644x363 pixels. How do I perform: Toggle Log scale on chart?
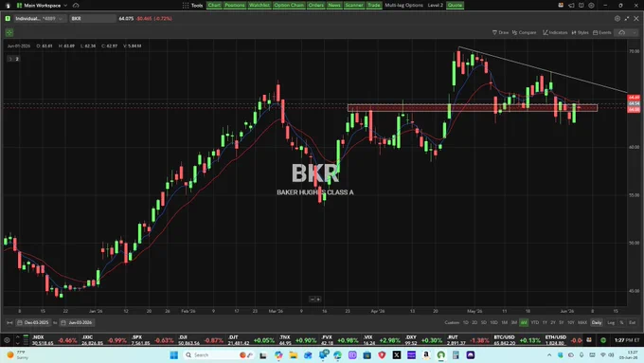[611, 322]
